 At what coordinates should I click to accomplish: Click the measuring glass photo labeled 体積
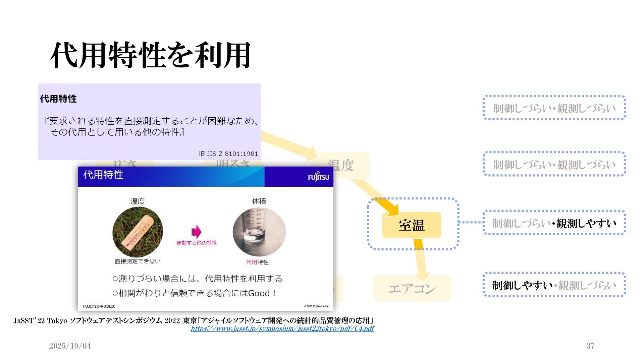[259, 232]
